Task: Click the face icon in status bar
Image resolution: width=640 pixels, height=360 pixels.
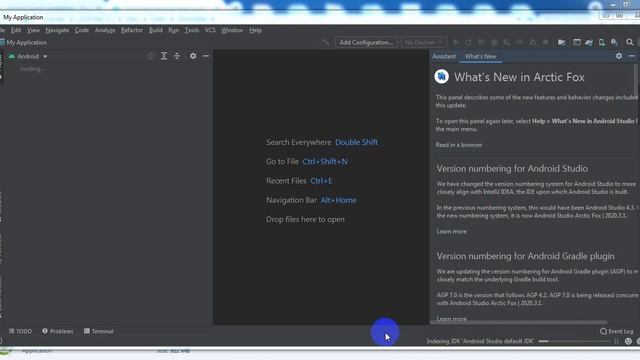Action: 628,341
